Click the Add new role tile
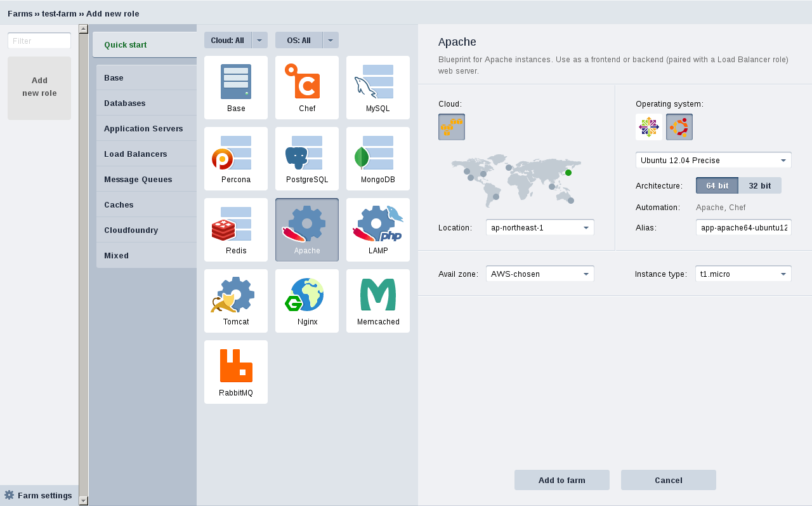The width and height of the screenshot is (812, 506). [x=39, y=88]
